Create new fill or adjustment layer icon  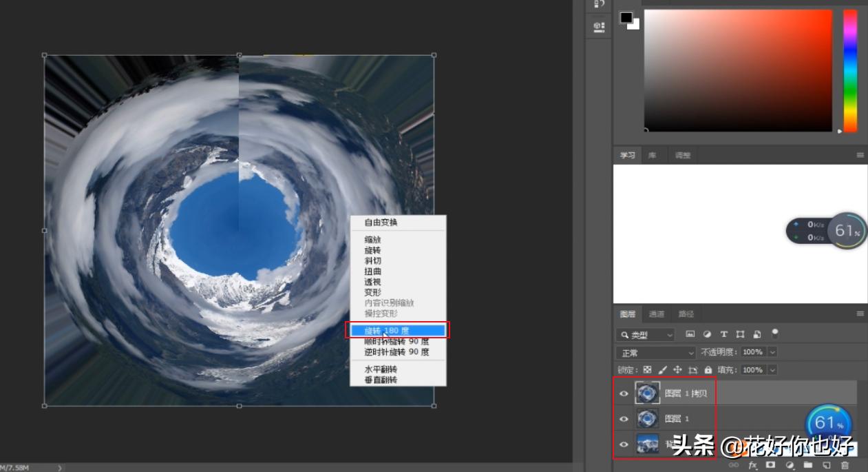790,466
